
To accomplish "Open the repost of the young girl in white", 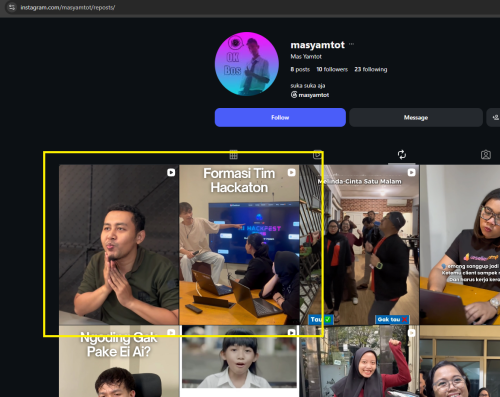I will point(239,361).
